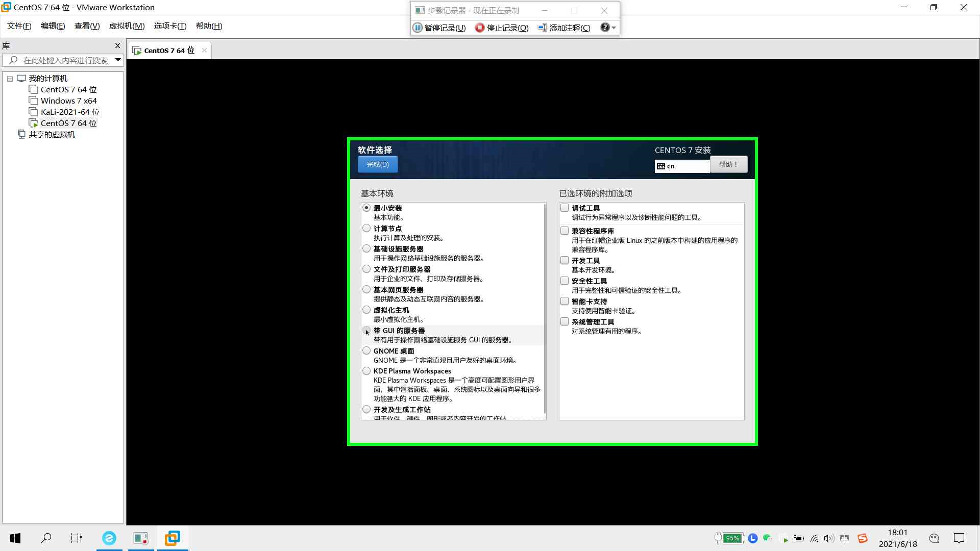Select the 计算节点 radio option
This screenshot has width=980, height=551.
coord(366,228)
